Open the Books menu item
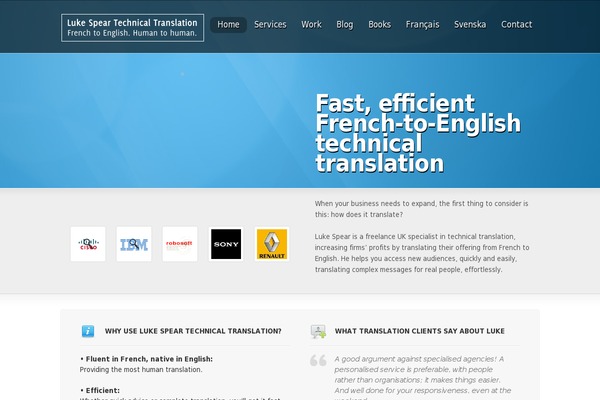The image size is (600, 400). coord(380,24)
